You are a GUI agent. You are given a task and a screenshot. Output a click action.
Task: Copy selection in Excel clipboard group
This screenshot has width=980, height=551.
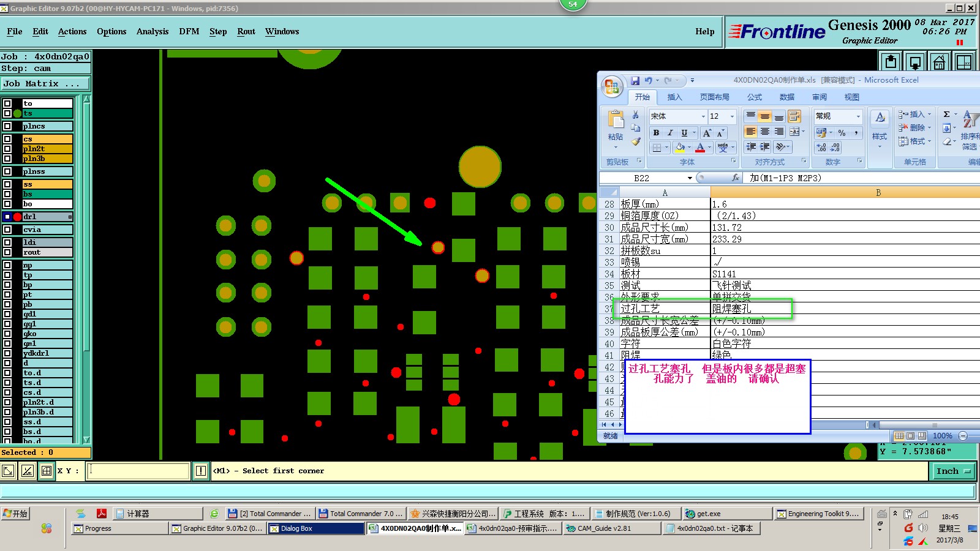click(636, 128)
